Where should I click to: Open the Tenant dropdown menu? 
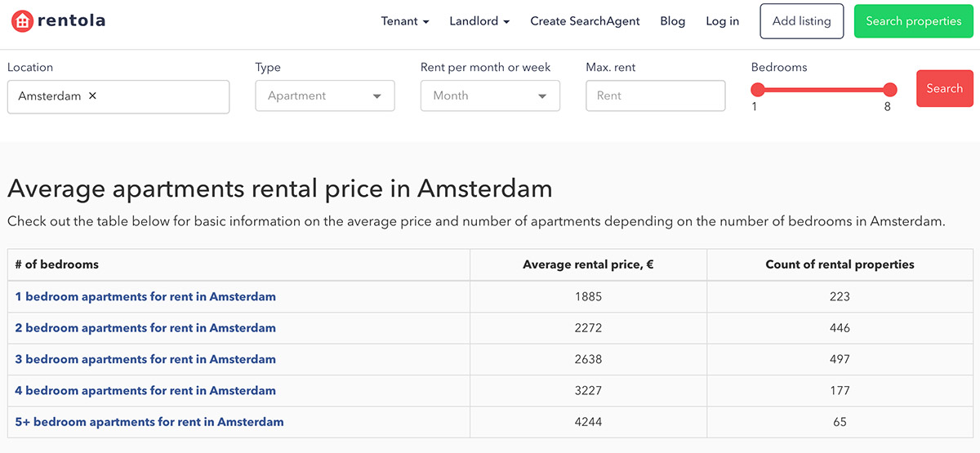(x=404, y=21)
